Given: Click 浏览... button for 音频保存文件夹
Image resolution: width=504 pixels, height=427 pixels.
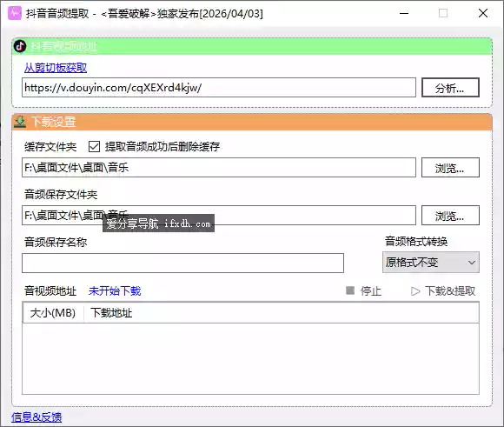Looking at the screenshot, I should 450,216.
